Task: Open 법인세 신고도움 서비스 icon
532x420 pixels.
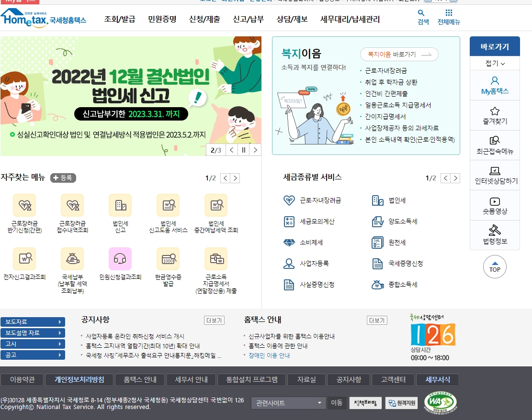Action: pos(168,205)
